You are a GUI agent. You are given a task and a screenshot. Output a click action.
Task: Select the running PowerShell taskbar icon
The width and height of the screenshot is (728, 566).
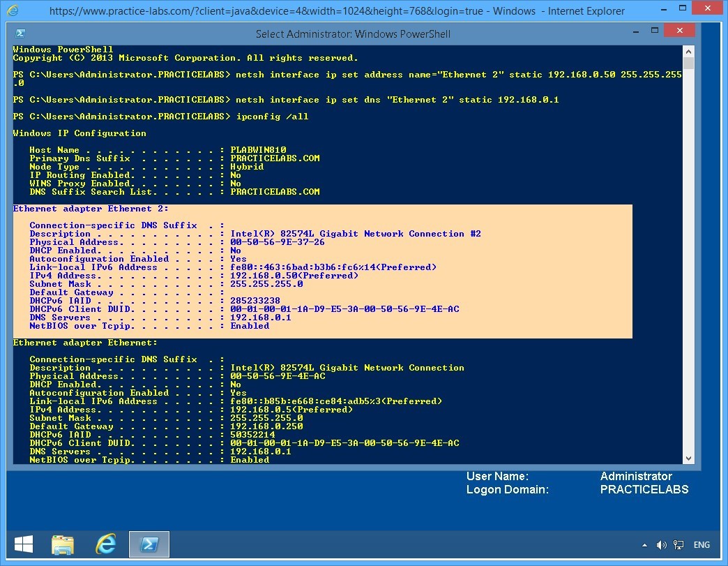point(149,544)
